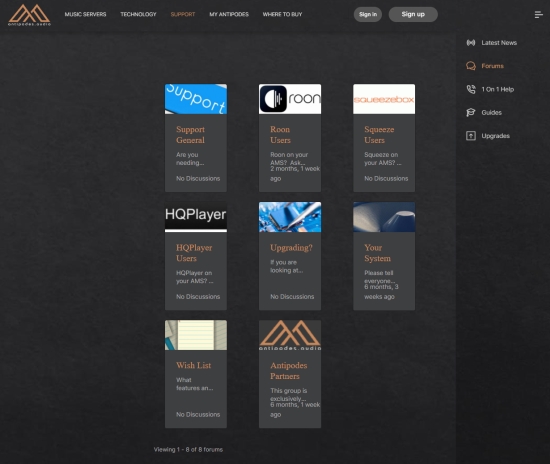
Task: Click 'No Discussions' in the Wish List card
Action: click(x=198, y=415)
